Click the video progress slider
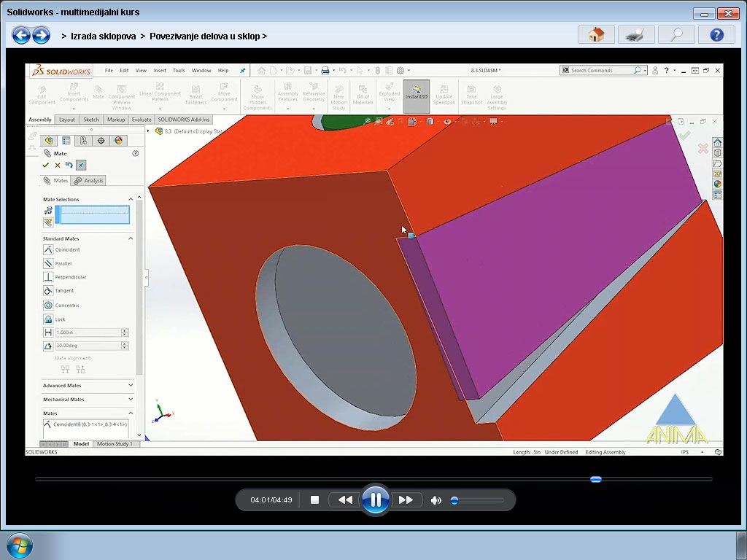The image size is (747, 560). click(595, 479)
